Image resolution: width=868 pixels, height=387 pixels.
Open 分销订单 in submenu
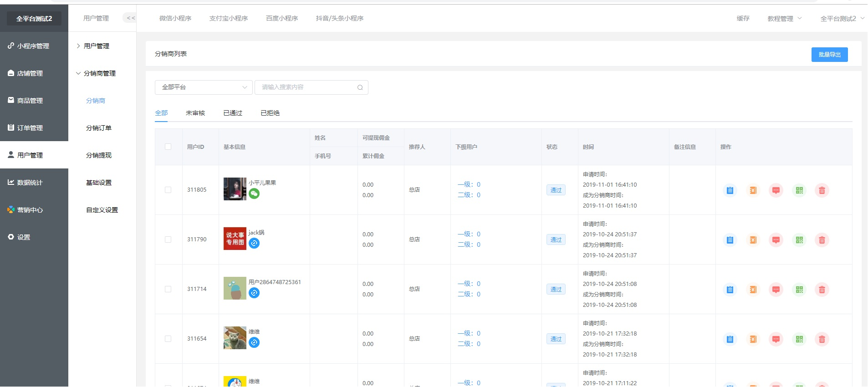point(99,128)
